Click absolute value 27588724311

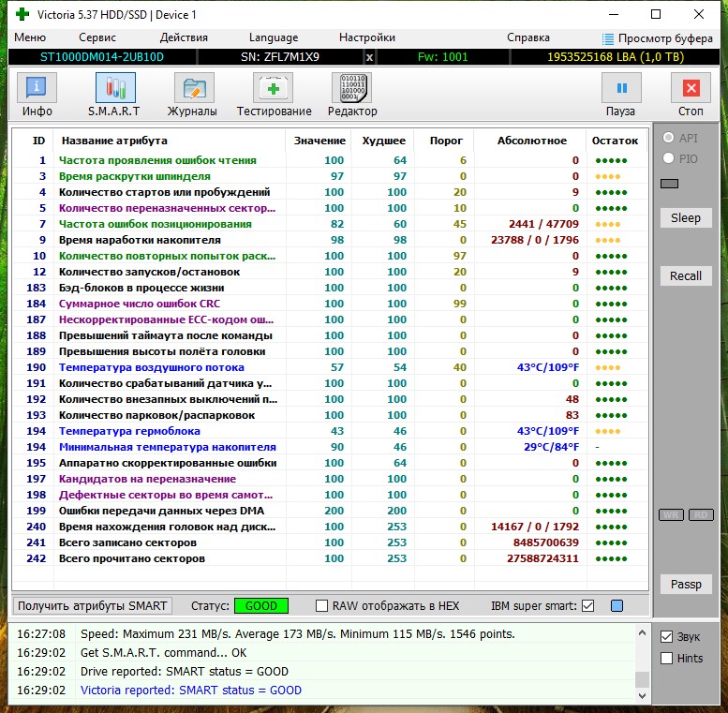pyautogui.click(x=542, y=558)
